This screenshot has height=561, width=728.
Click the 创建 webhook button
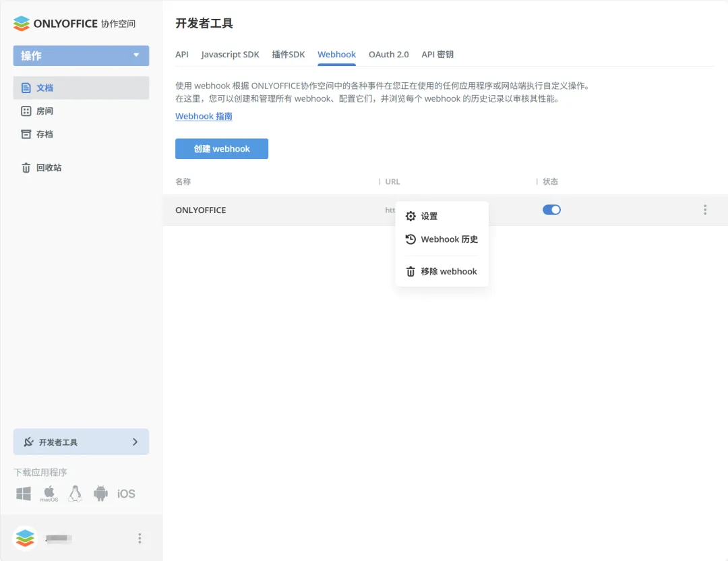(x=222, y=148)
